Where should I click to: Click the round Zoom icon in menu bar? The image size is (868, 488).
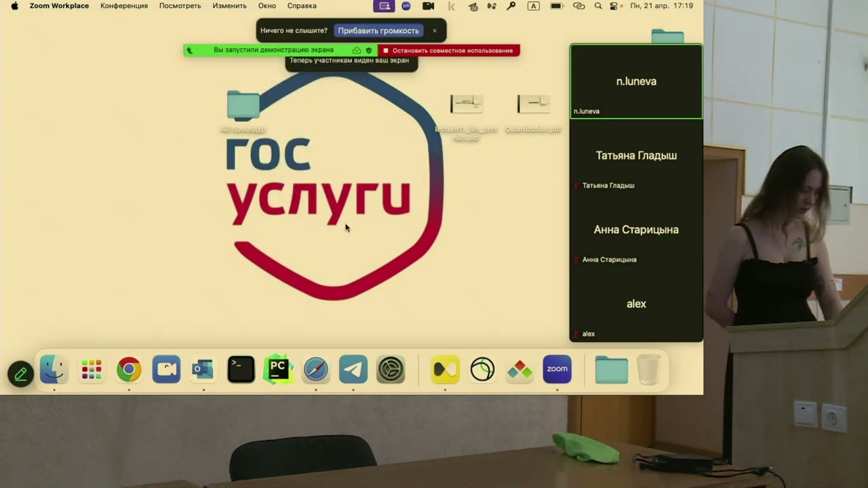tap(406, 6)
